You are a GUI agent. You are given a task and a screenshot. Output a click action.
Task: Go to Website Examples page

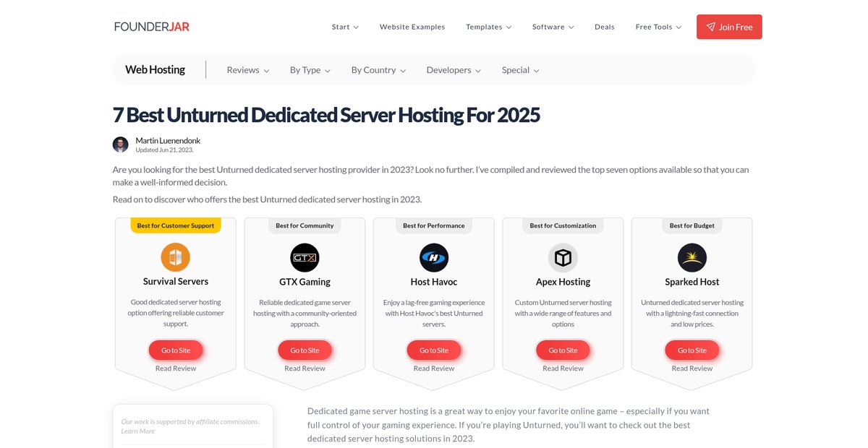click(412, 27)
